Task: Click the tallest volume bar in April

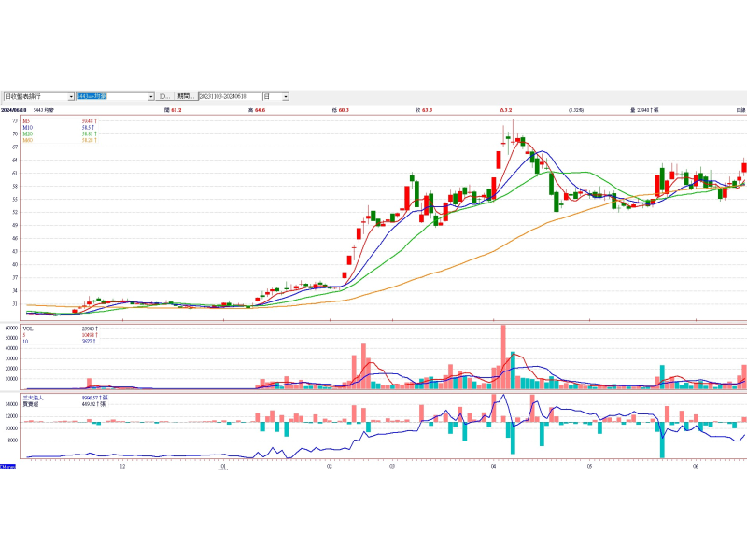Action: (x=503, y=355)
